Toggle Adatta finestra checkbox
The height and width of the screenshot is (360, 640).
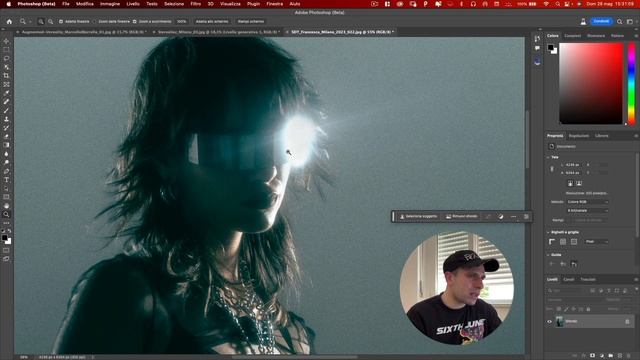[61, 22]
